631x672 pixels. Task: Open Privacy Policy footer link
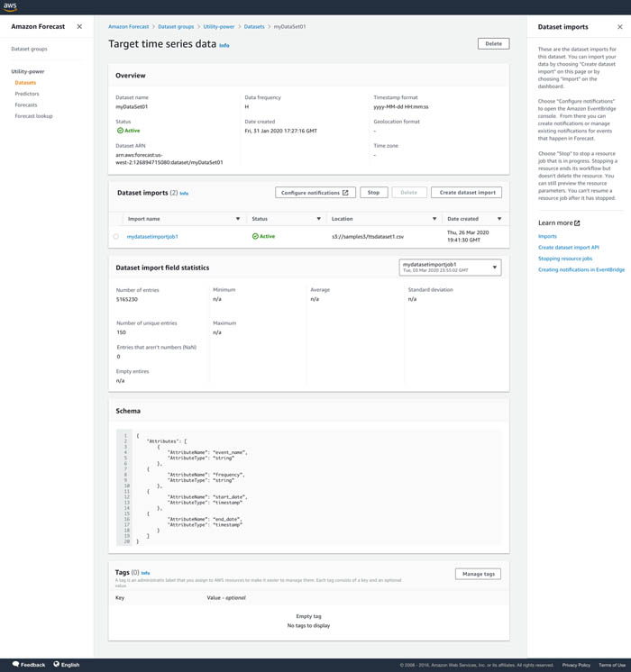(576, 665)
